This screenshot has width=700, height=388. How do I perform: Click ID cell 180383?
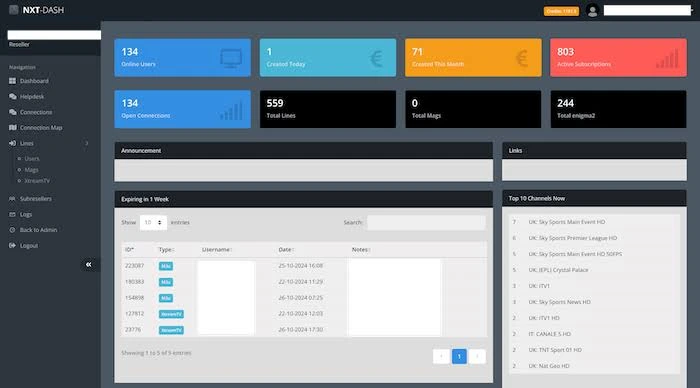point(134,282)
